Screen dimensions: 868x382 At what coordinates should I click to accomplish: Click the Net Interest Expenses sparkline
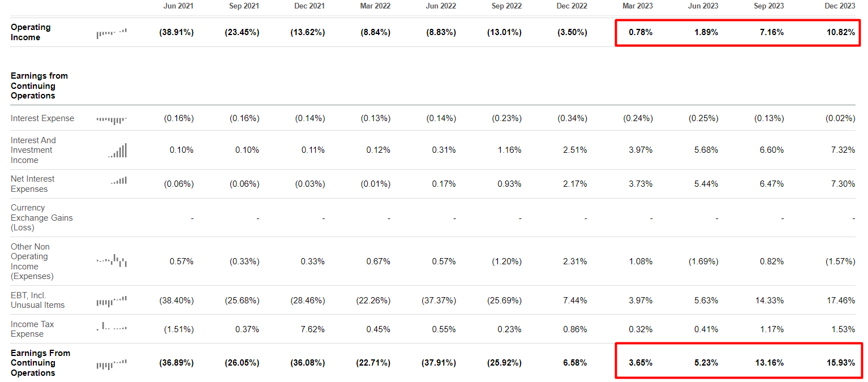(x=119, y=181)
